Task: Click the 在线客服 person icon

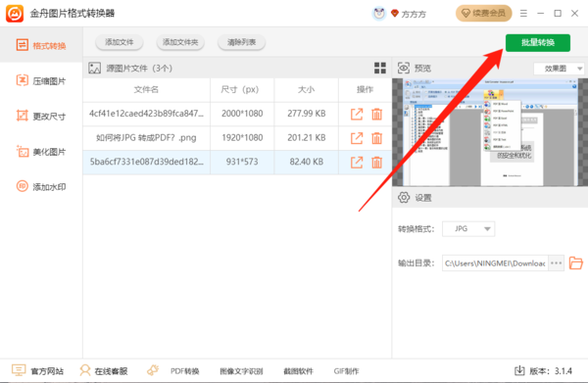Action: click(85, 370)
